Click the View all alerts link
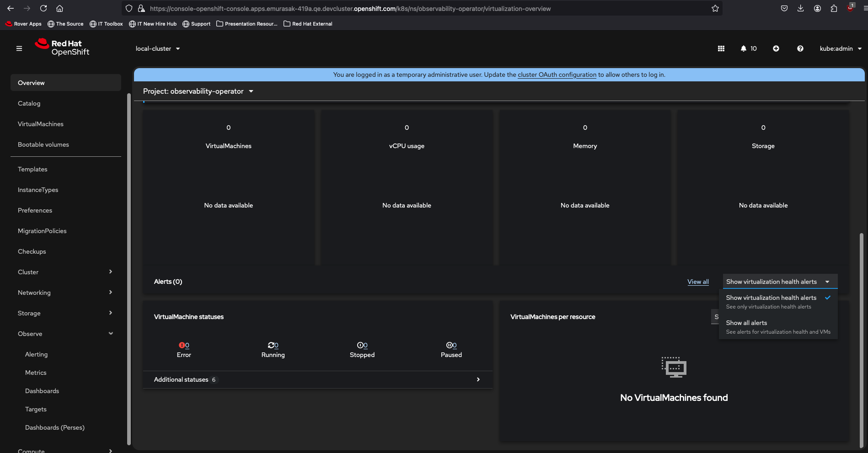This screenshot has width=868, height=453. 698,282
